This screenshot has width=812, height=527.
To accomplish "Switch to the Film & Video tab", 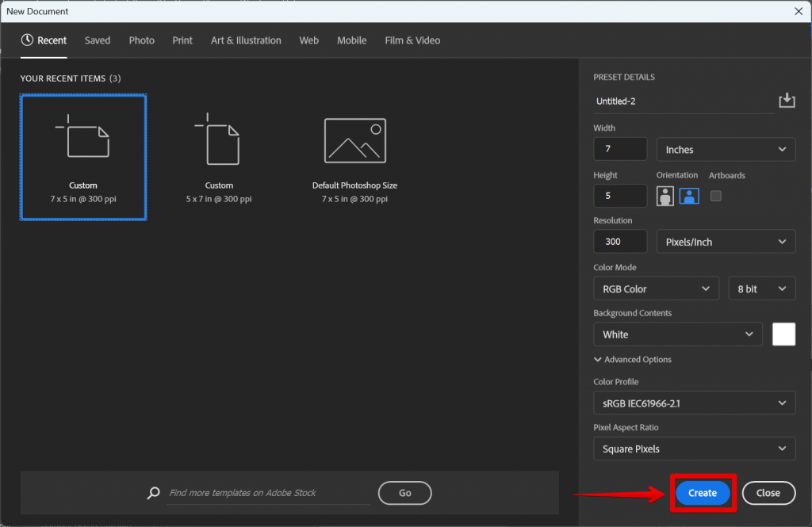I will tap(412, 40).
